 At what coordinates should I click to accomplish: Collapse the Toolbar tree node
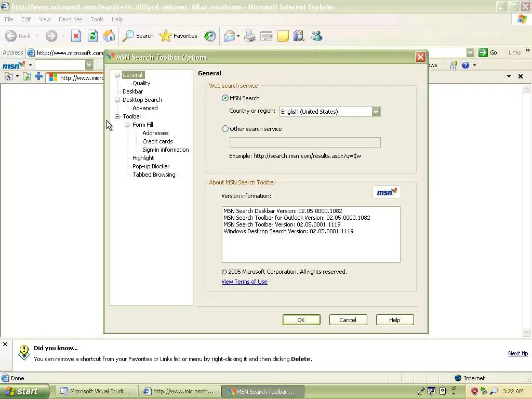click(x=117, y=116)
